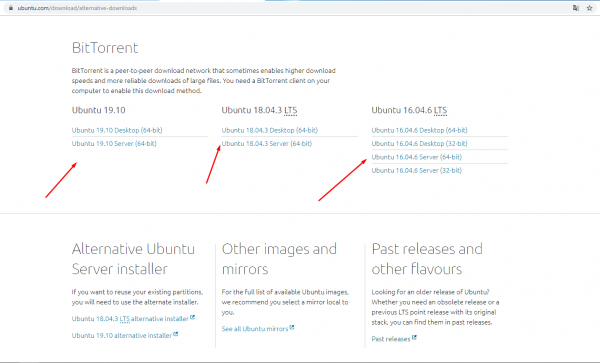Screen dimensions: 600x363
Task: Click external-link icon beside 19.10 alternative installer
Action: pos(176,334)
